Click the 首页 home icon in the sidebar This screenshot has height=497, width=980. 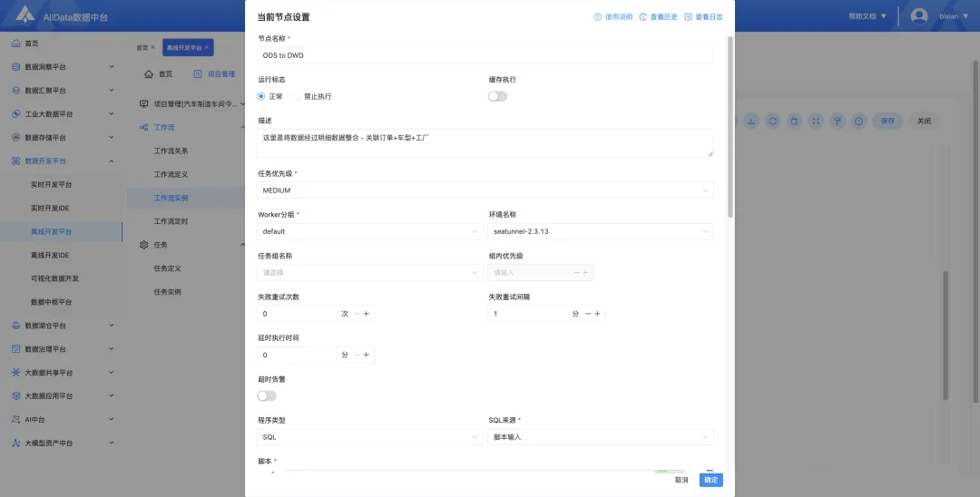[16, 44]
